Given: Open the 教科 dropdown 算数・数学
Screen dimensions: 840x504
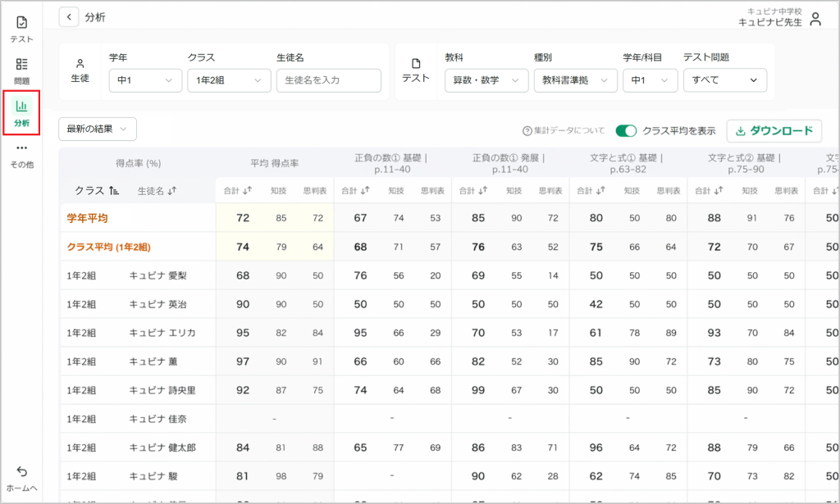Looking at the screenshot, I should click(486, 80).
